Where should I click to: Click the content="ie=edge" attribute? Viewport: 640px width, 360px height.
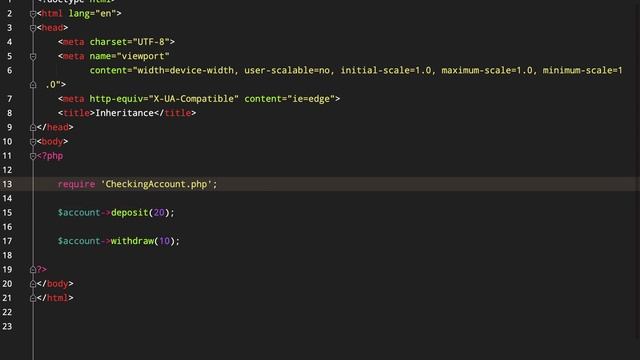coord(289,99)
